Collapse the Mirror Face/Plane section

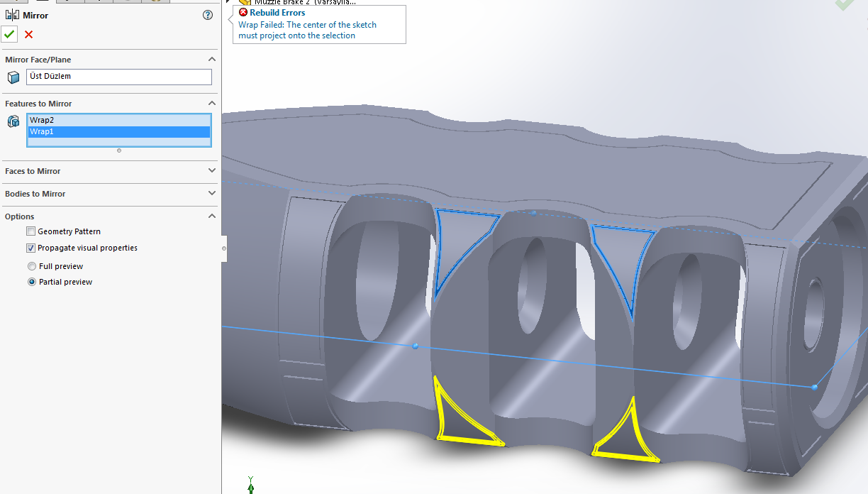[211, 59]
